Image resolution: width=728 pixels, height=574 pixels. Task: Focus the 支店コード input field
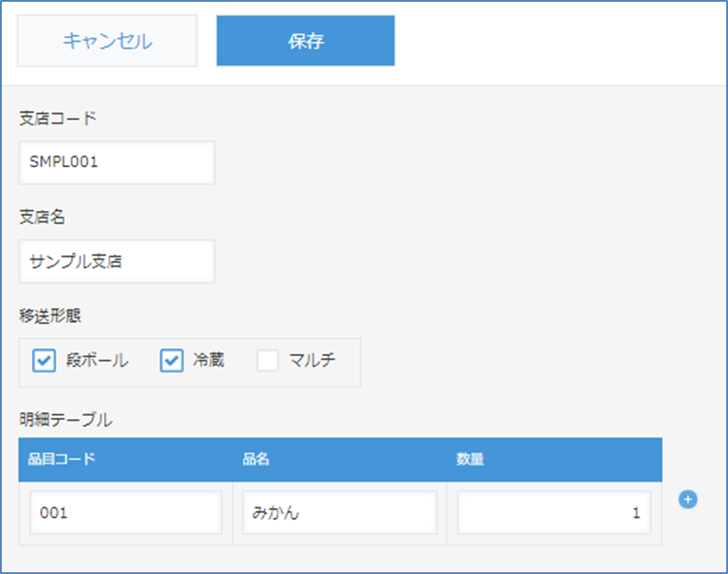pyautogui.click(x=116, y=163)
